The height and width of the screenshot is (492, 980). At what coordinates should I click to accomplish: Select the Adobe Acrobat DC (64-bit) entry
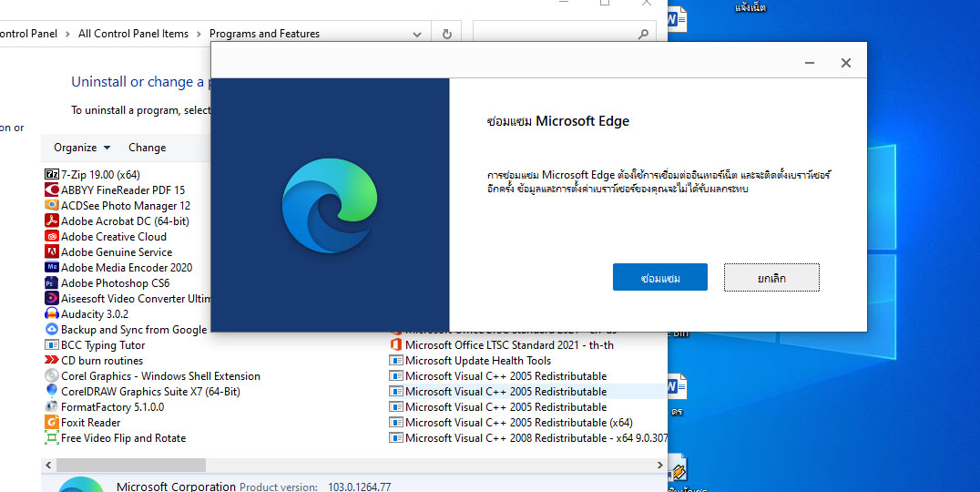(x=125, y=220)
